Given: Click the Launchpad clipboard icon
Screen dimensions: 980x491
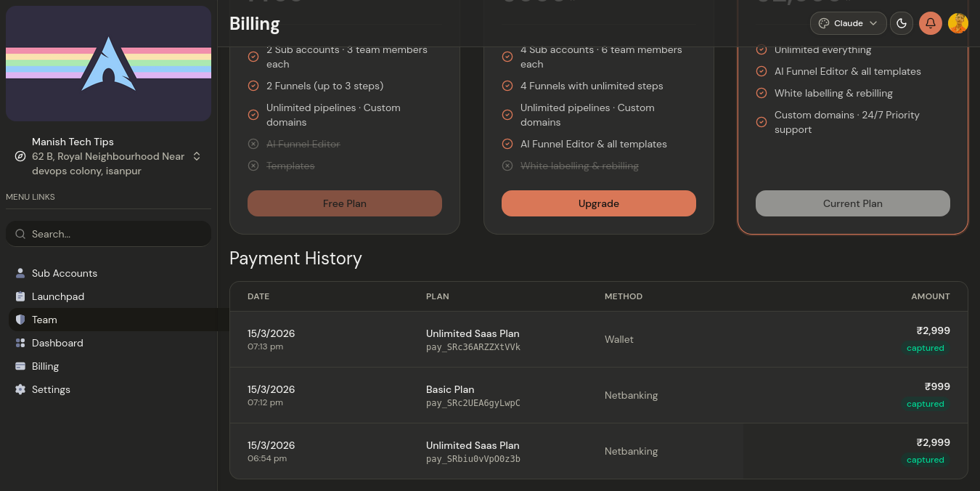Looking at the screenshot, I should (x=20, y=296).
